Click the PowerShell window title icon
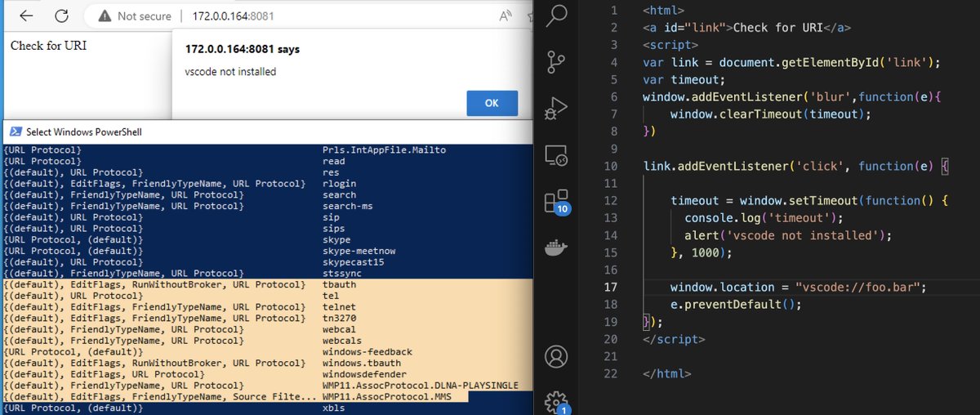Image resolution: width=980 pixels, height=415 pixels. [x=14, y=132]
